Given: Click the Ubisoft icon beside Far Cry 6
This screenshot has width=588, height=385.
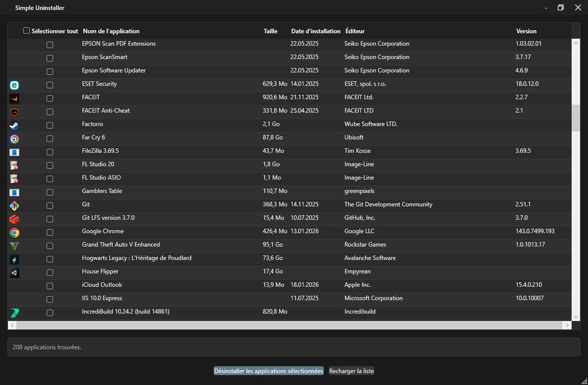Looking at the screenshot, I should point(14,139).
